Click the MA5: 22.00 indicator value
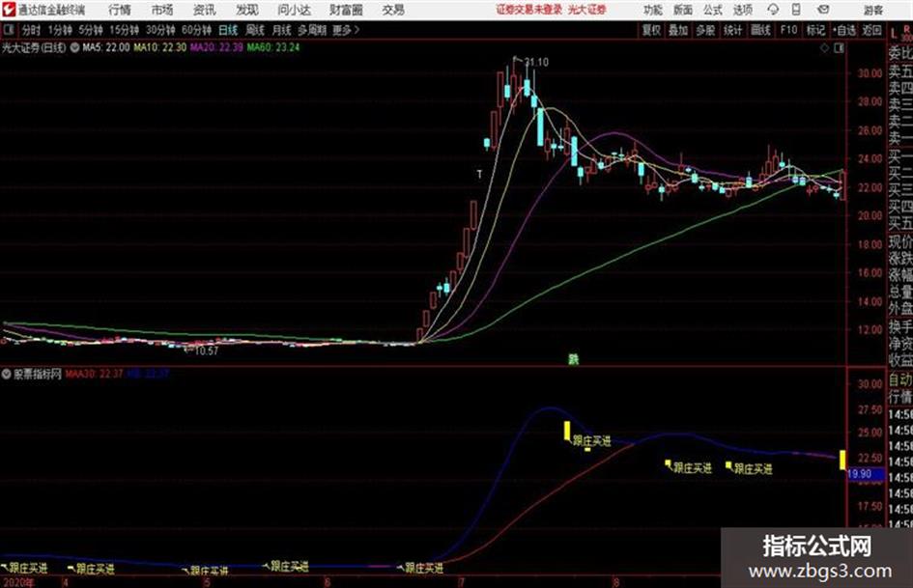Image resolution: width=913 pixels, height=588 pixels. [x=105, y=47]
